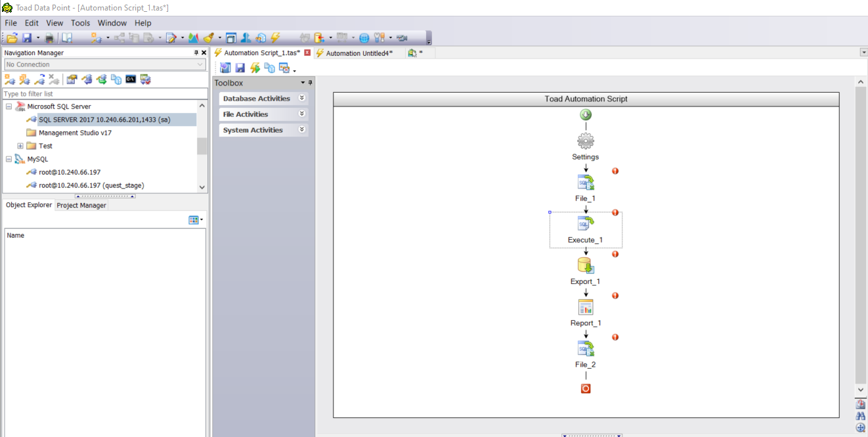Click the Open file folder icon in main toolbar
Viewport: 868px width, 437px height.
point(12,37)
